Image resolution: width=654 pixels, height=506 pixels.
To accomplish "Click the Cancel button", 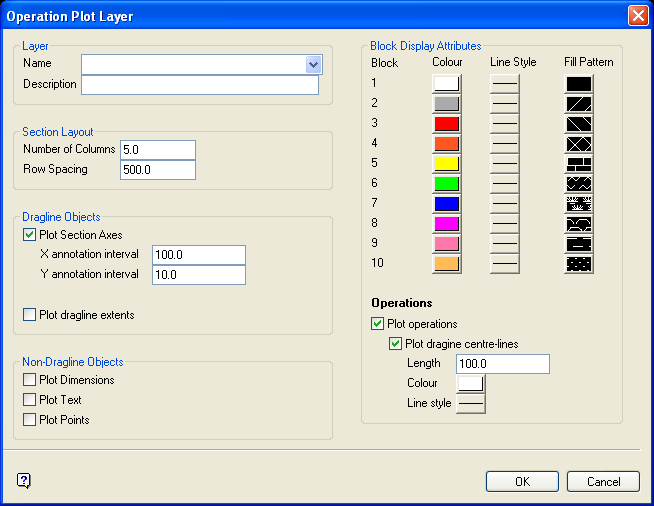I will click(604, 482).
